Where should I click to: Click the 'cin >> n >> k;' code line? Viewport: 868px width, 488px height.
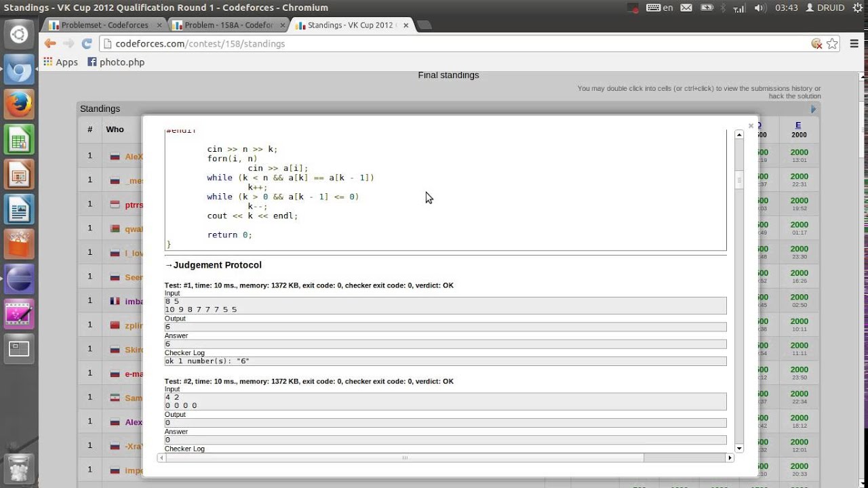pos(242,149)
